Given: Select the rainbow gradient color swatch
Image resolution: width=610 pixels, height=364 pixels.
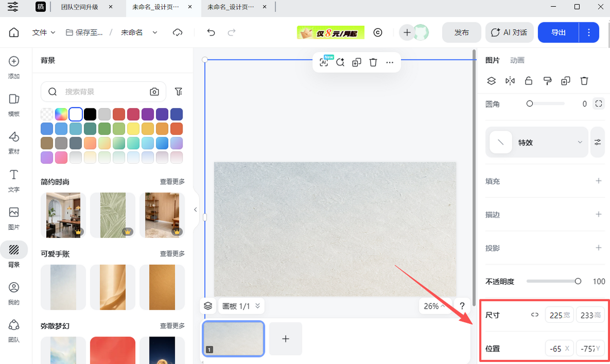Looking at the screenshot, I should (x=62, y=114).
